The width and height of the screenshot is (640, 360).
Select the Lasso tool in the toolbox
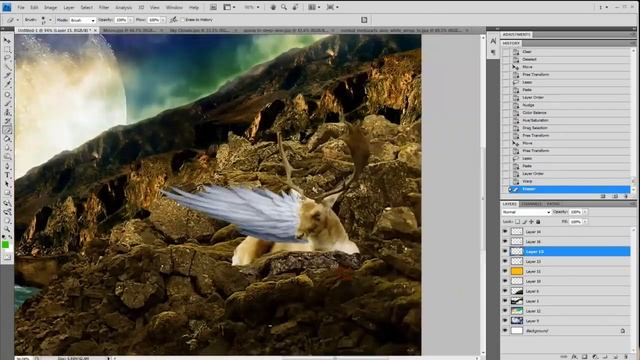[7, 58]
